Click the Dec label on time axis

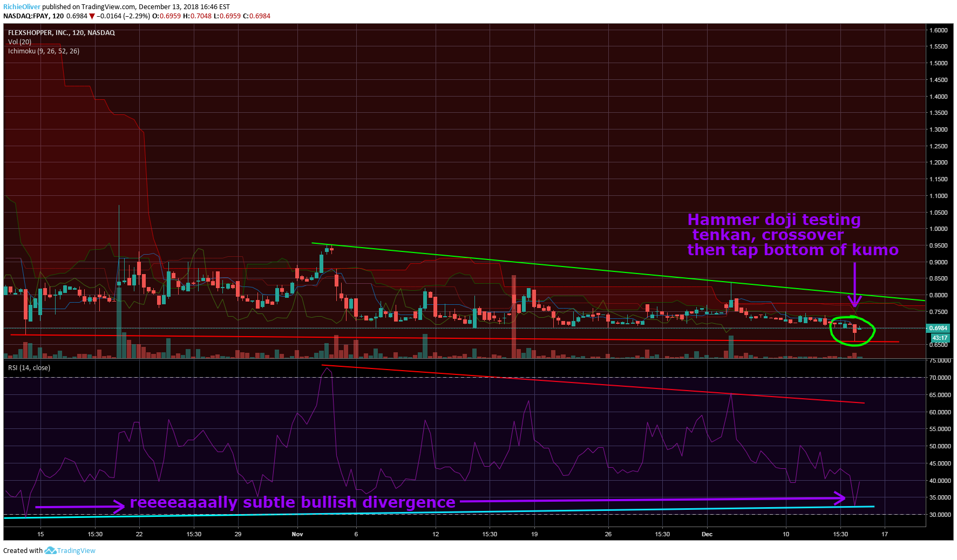point(707,534)
